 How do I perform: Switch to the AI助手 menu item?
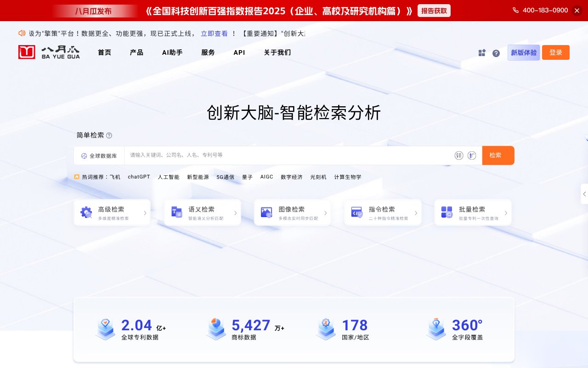coord(171,52)
